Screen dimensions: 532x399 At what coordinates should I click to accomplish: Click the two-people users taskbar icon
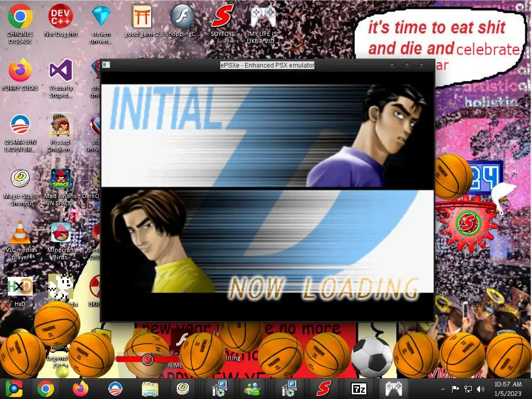coord(253,389)
